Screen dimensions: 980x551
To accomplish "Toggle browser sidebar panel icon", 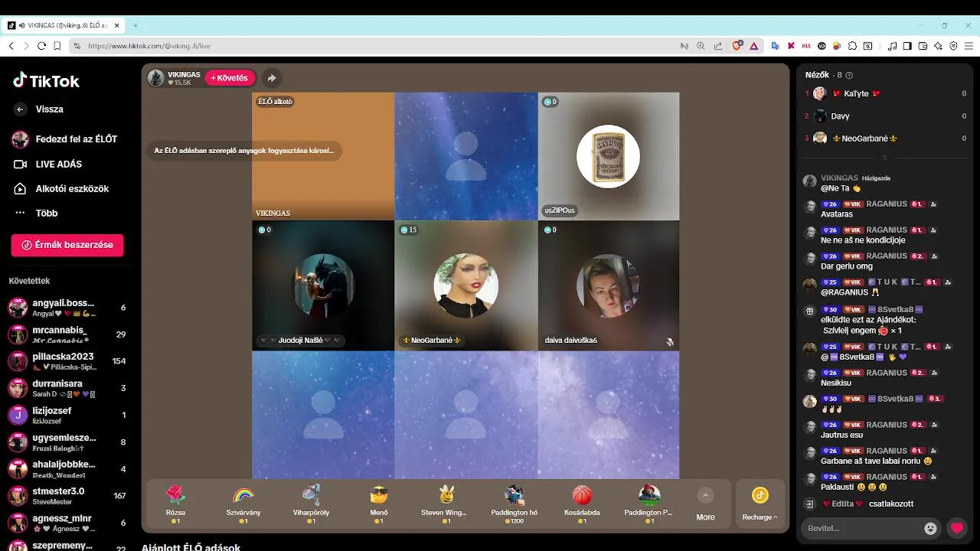I will coord(907,46).
